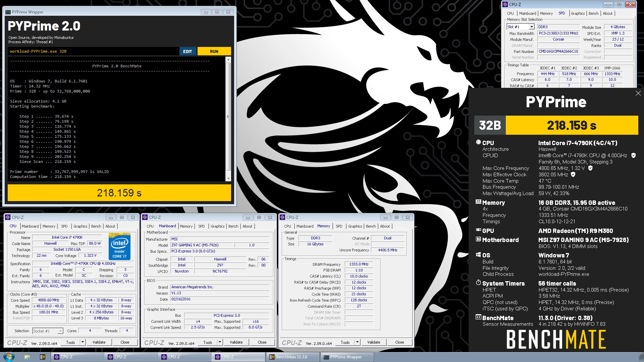Click the Memory section icon in BenchMate

coord(478,202)
